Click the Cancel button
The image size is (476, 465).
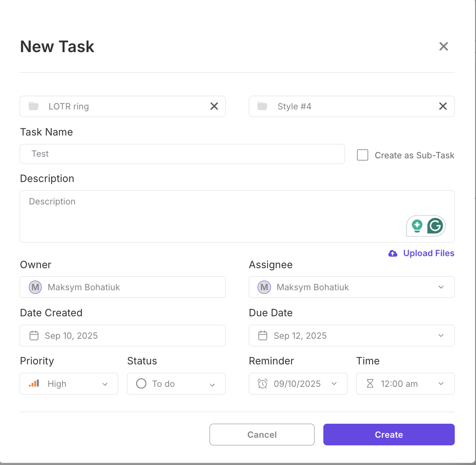point(262,435)
